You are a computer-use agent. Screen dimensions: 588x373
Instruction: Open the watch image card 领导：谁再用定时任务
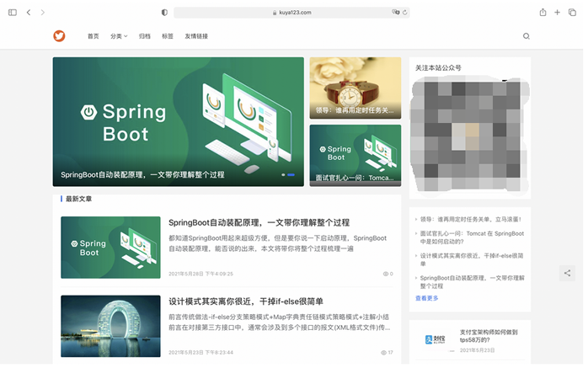pos(355,88)
